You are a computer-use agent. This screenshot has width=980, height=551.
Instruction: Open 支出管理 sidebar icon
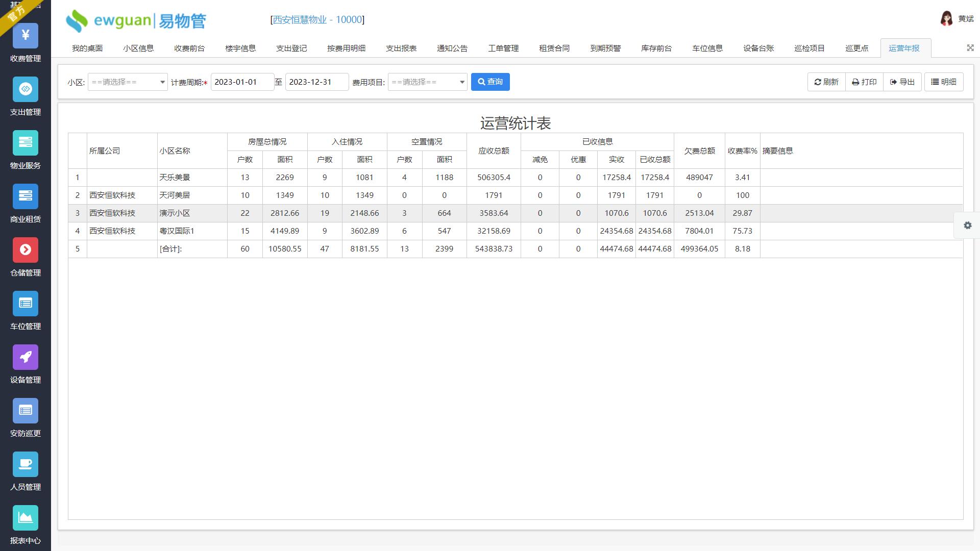pyautogui.click(x=26, y=89)
